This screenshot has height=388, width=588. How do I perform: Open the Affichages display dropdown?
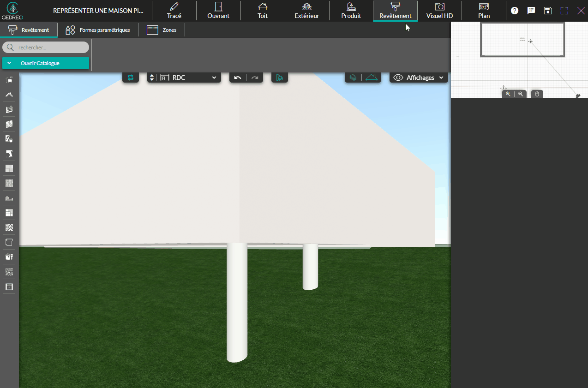(419, 78)
